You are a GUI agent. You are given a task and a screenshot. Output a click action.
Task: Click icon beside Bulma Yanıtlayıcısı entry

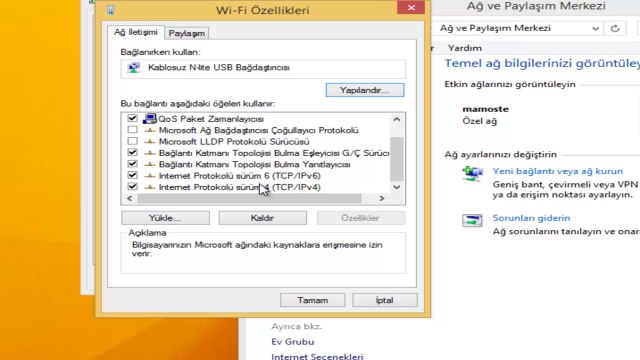(150, 164)
